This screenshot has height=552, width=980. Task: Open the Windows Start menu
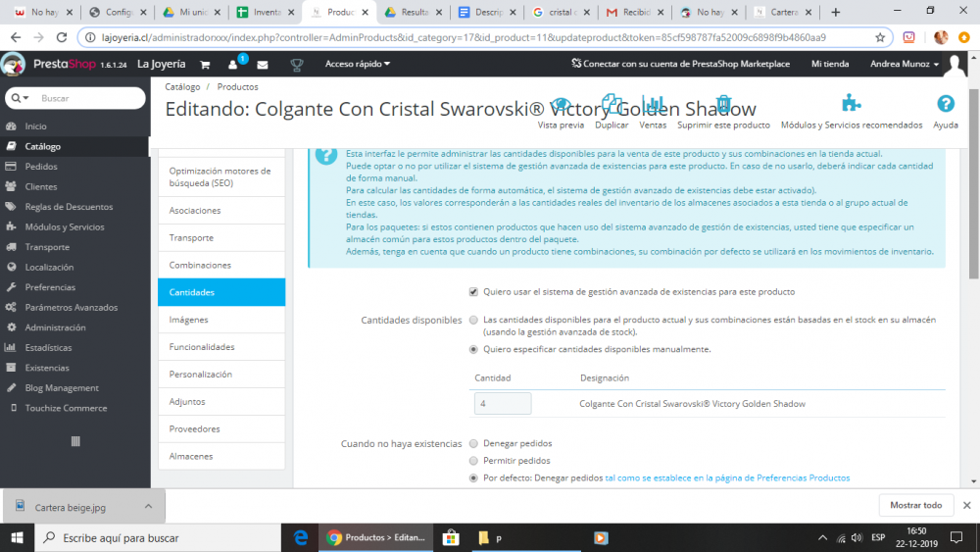17,537
